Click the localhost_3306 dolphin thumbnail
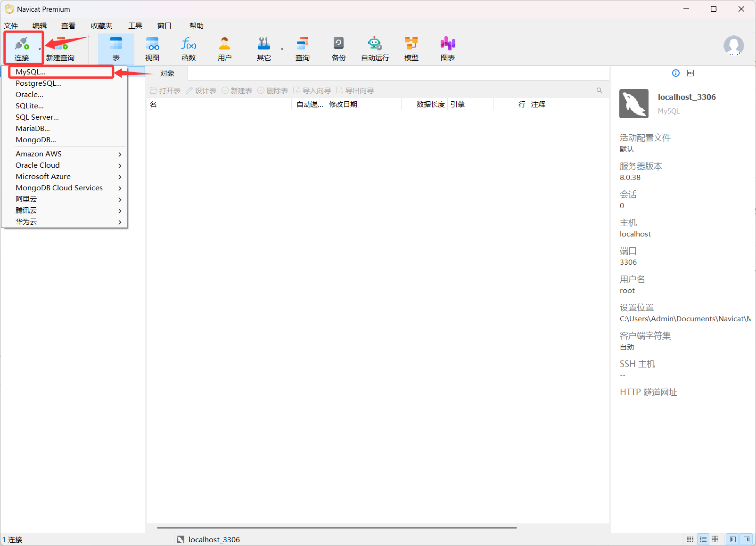The image size is (756, 546). click(x=634, y=104)
